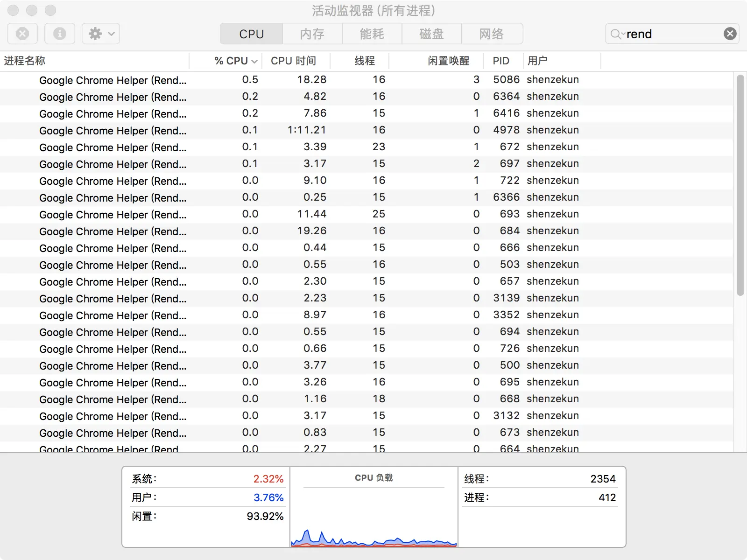This screenshot has width=747, height=560.
Task: Clear the search field text
Action: pyautogui.click(x=730, y=34)
